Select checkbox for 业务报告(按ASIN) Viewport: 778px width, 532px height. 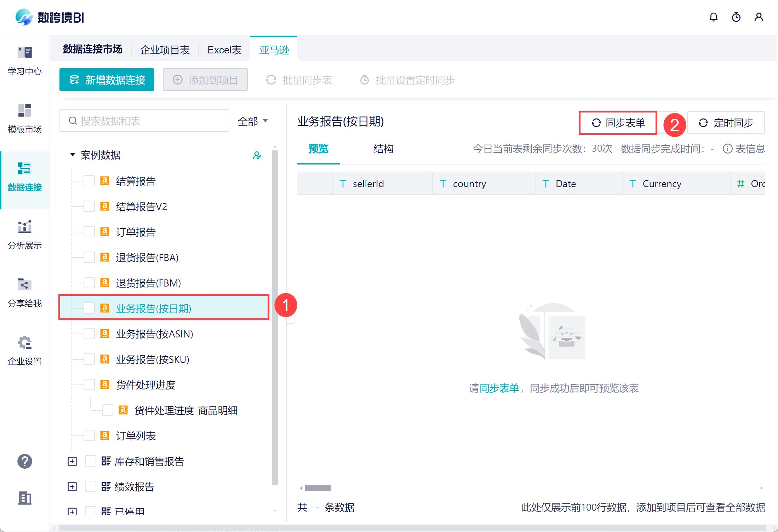tap(89, 334)
